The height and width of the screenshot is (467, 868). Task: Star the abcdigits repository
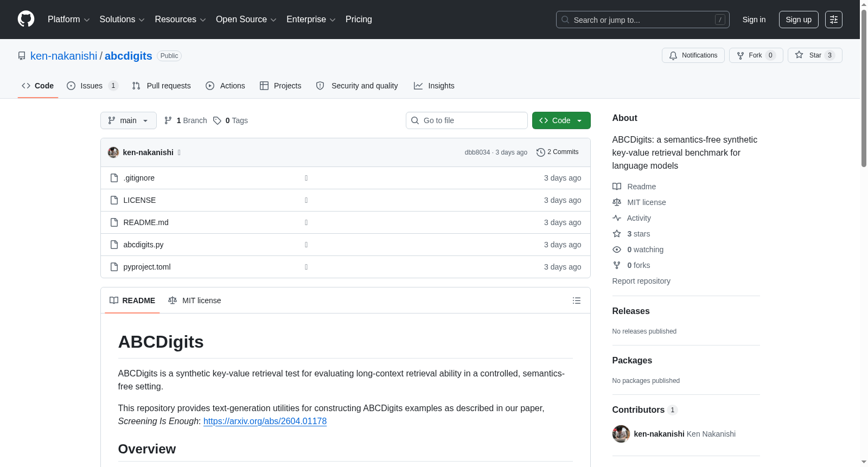click(x=815, y=55)
